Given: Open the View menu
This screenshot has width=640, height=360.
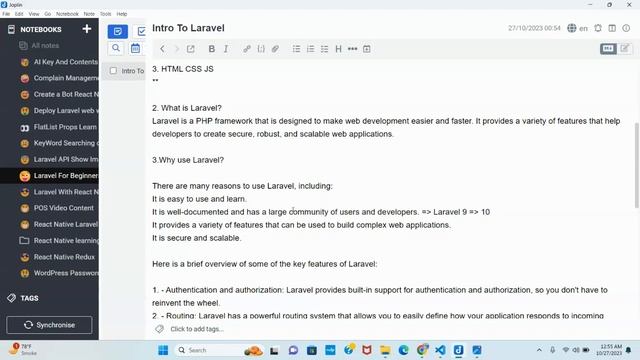Looking at the screenshot, I should pos(34,14).
